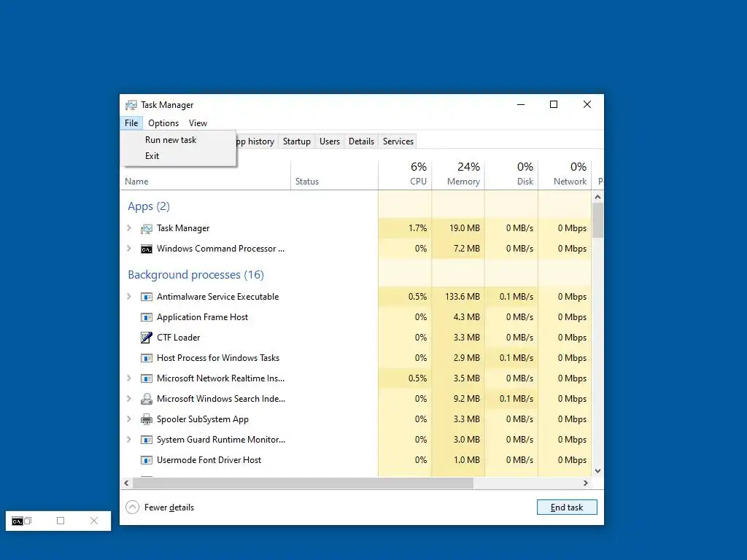Select the CTF Loader process name
The image size is (747, 560).
[x=179, y=338]
